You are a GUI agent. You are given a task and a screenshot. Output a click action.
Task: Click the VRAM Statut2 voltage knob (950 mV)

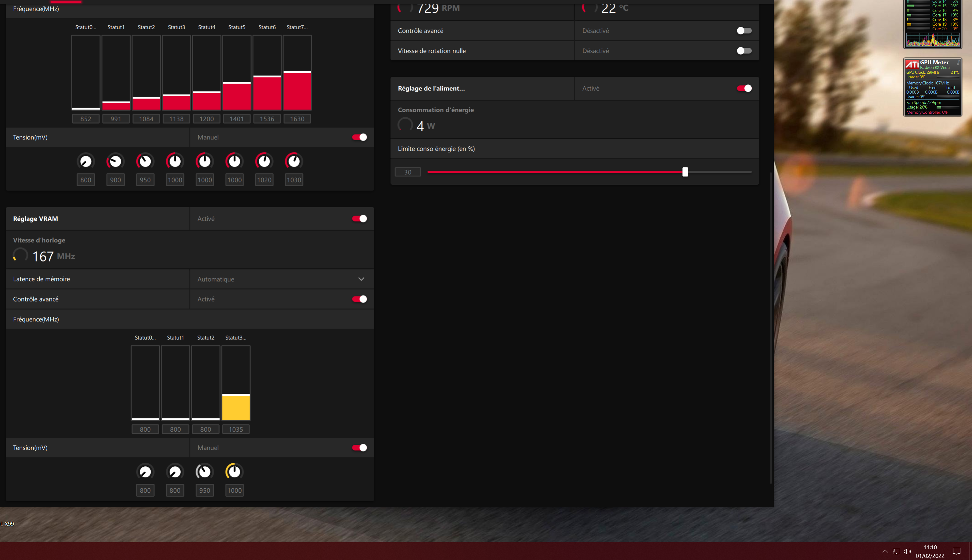tap(204, 472)
